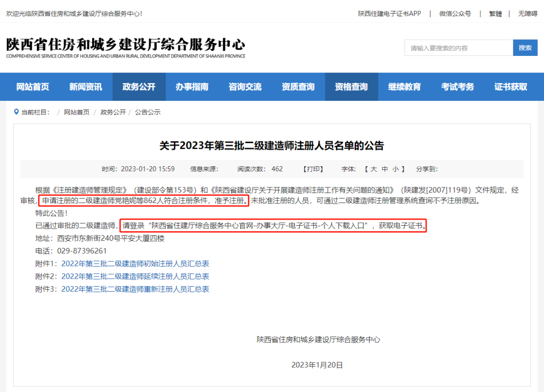Click the location pin icon beside 当前栏目
The width and height of the screenshot is (544, 392).
pos(17,112)
